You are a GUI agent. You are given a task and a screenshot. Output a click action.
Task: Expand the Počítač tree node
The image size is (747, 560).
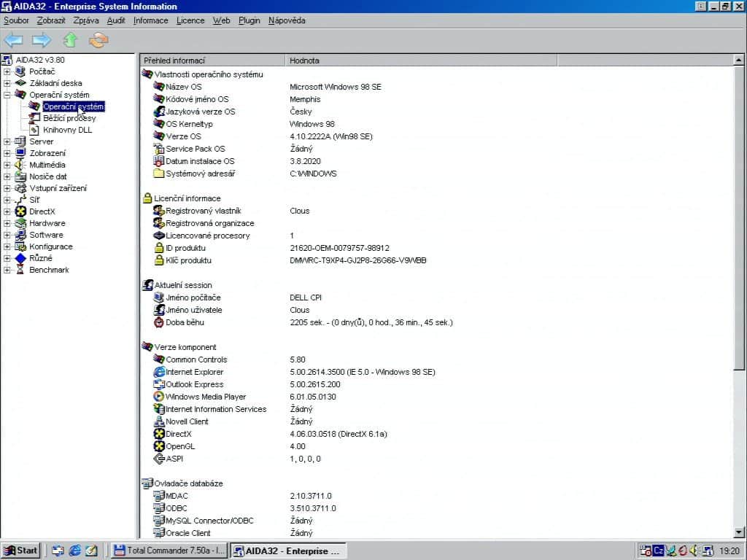7,71
